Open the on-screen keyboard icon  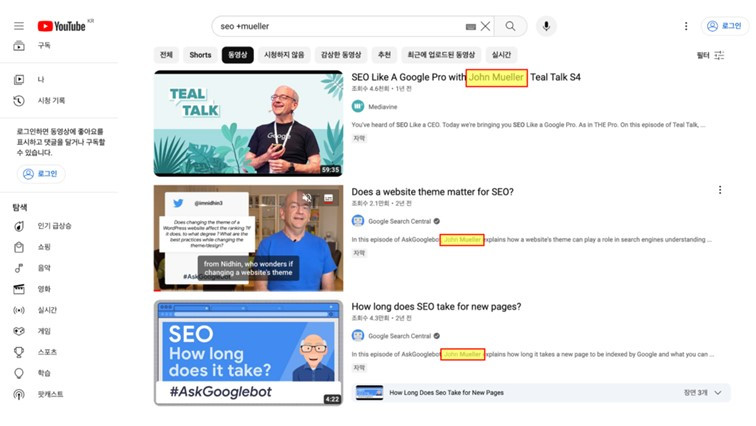coord(471,27)
